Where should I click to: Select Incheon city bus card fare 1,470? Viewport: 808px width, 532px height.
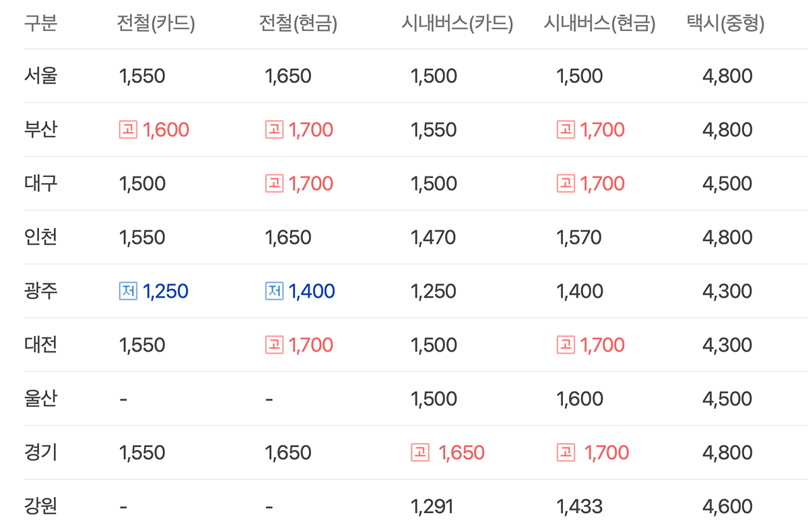click(434, 238)
